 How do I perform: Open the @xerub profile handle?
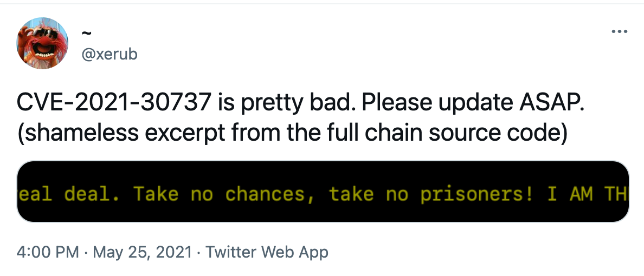(x=109, y=54)
